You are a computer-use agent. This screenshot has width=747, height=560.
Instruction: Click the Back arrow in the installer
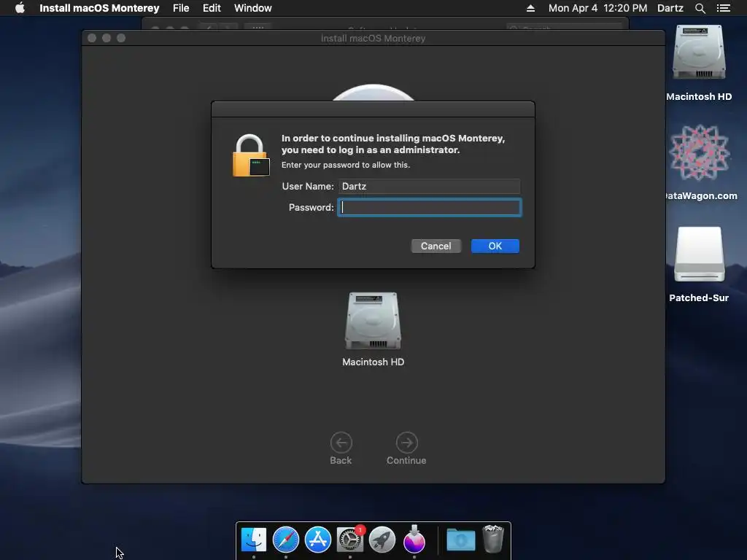pyautogui.click(x=341, y=443)
